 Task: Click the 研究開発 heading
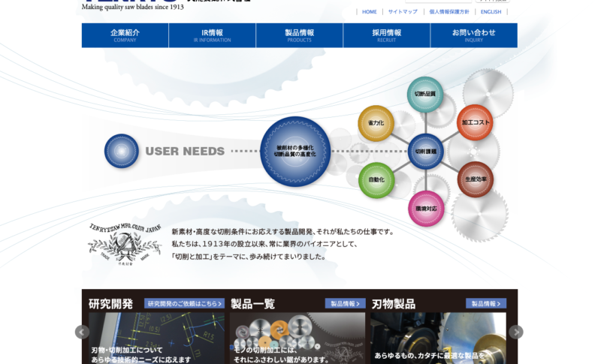click(x=110, y=304)
